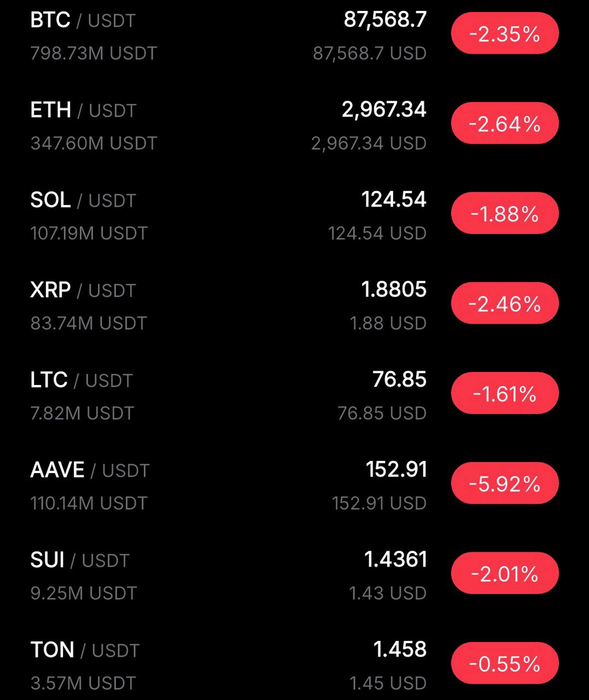This screenshot has width=589, height=700.
Task: Select the BTC price 87,568.7
Action: [x=384, y=20]
